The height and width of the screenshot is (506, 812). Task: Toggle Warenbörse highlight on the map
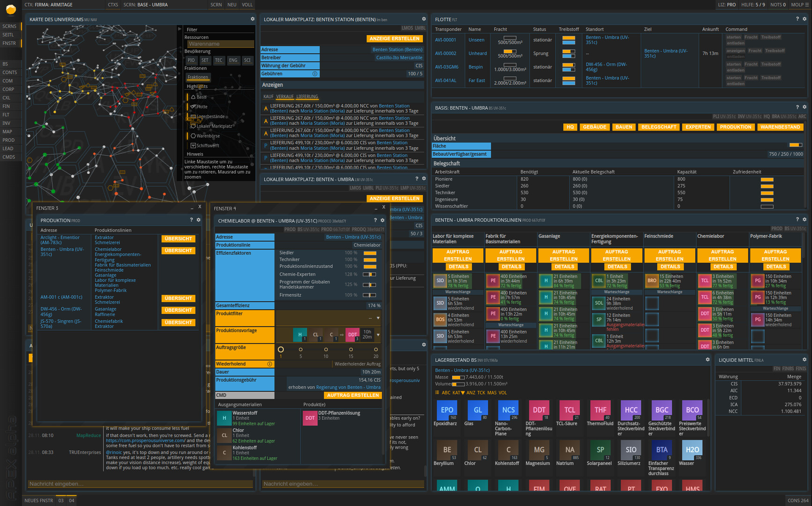coord(193,136)
